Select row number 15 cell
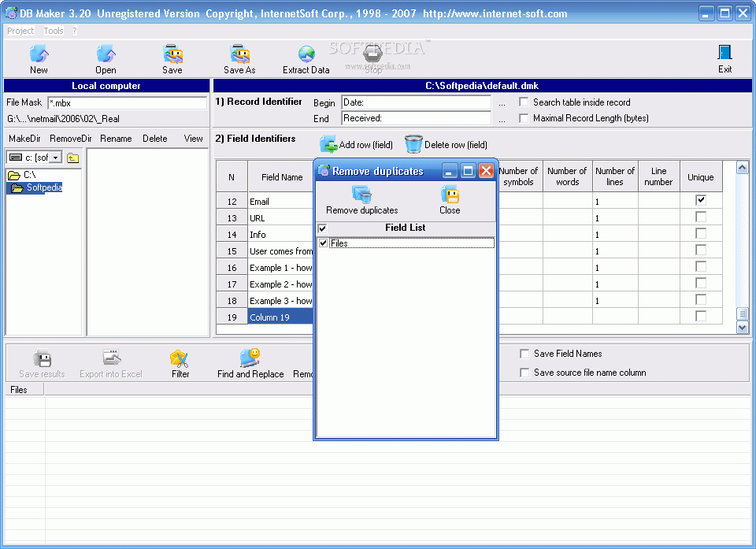The width and height of the screenshot is (756, 549). (232, 250)
